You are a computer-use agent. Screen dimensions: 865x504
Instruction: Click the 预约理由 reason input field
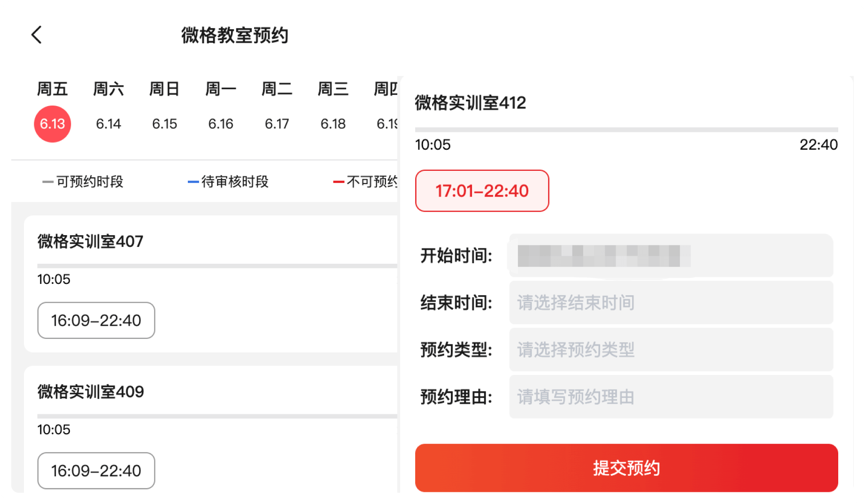(x=671, y=397)
